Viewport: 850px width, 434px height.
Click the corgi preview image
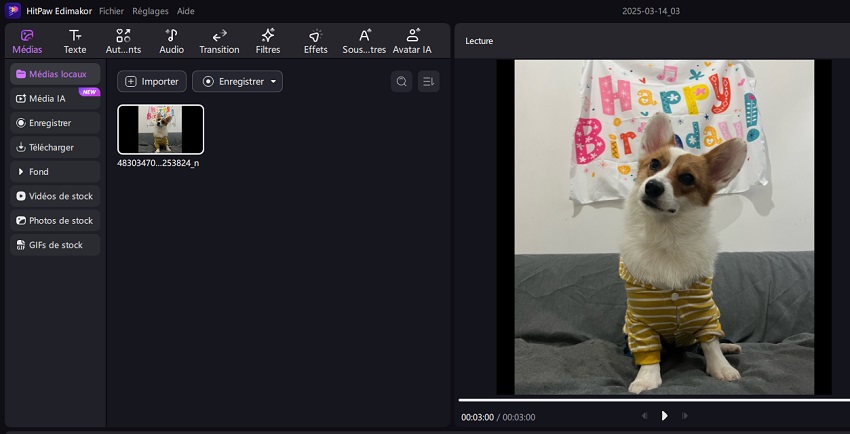point(664,227)
